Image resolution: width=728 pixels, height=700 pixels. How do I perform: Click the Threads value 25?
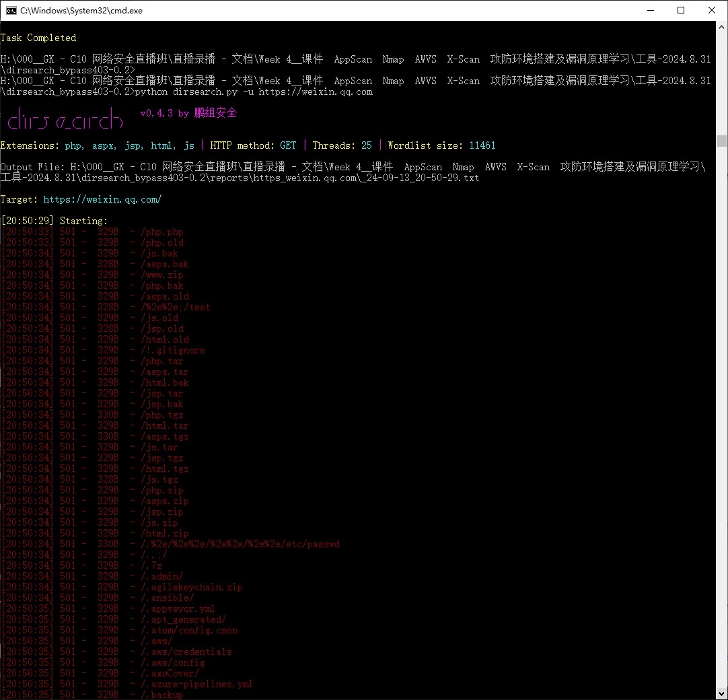pyautogui.click(x=366, y=145)
